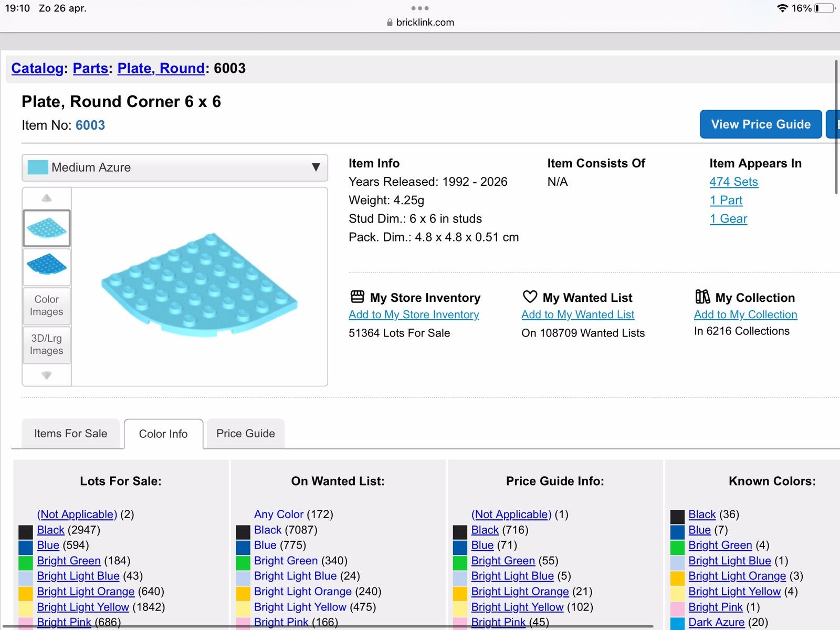Tap the Safari three-dots multitasking icon
The height and width of the screenshot is (630, 840).
[420, 8]
